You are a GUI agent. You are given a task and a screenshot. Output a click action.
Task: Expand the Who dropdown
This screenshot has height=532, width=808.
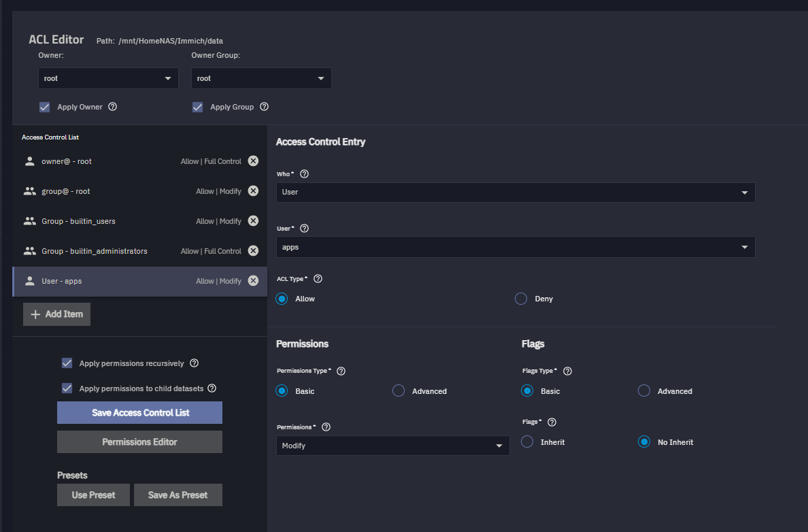pyautogui.click(x=516, y=193)
